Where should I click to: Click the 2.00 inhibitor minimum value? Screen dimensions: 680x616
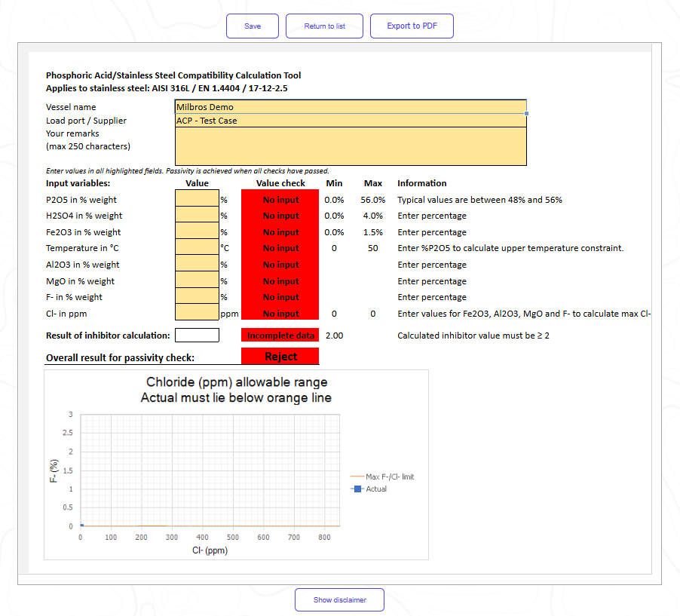pyautogui.click(x=335, y=336)
